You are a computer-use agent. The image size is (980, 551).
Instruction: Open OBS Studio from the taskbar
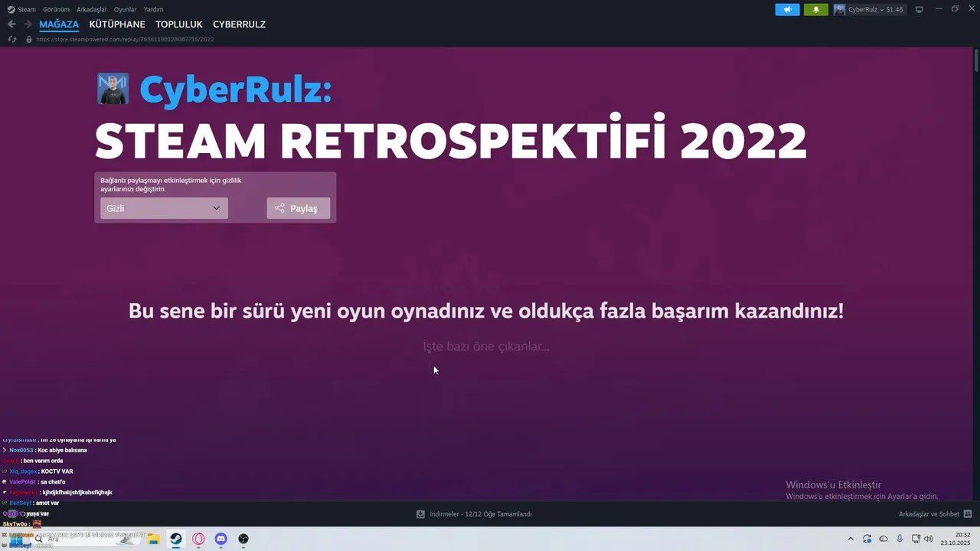(243, 539)
